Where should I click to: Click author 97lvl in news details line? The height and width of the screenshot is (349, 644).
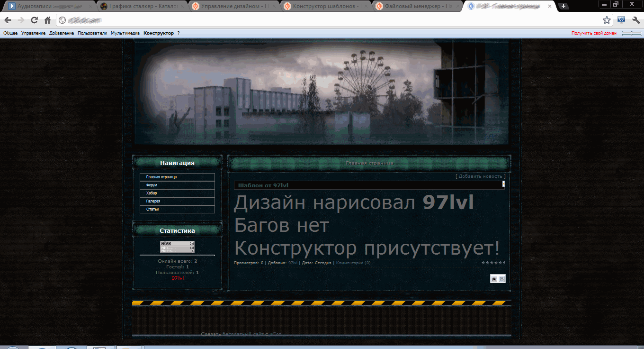(x=293, y=263)
